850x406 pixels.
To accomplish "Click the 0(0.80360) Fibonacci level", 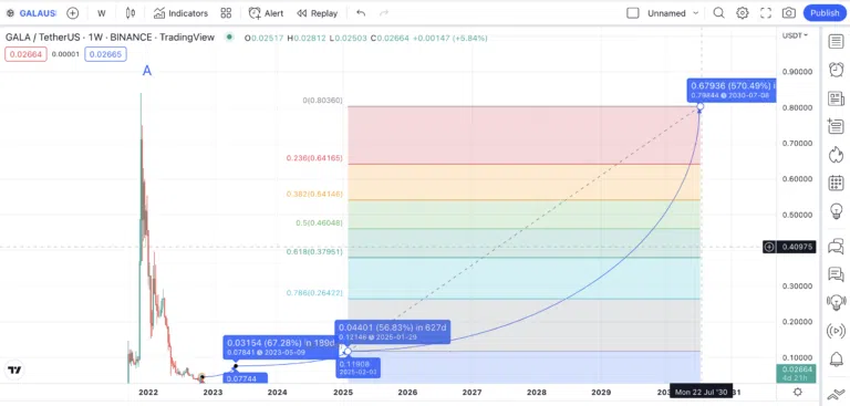I will tap(322, 100).
